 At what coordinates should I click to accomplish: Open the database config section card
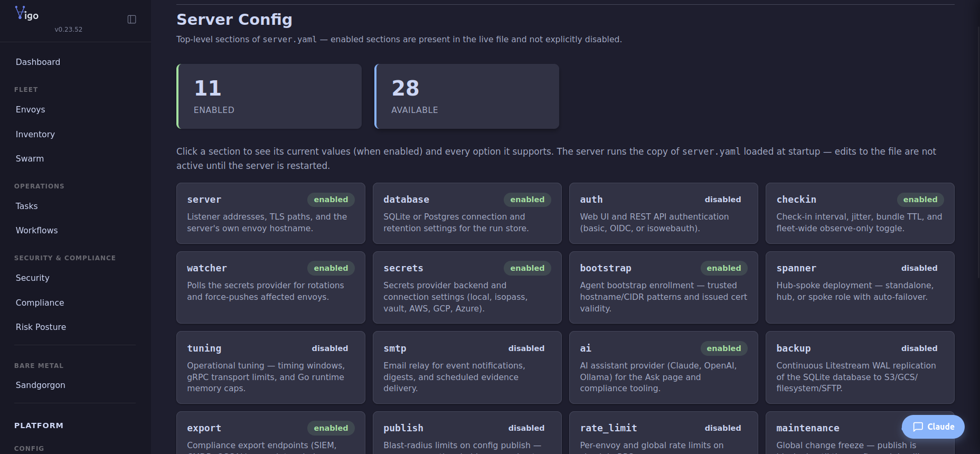click(467, 213)
